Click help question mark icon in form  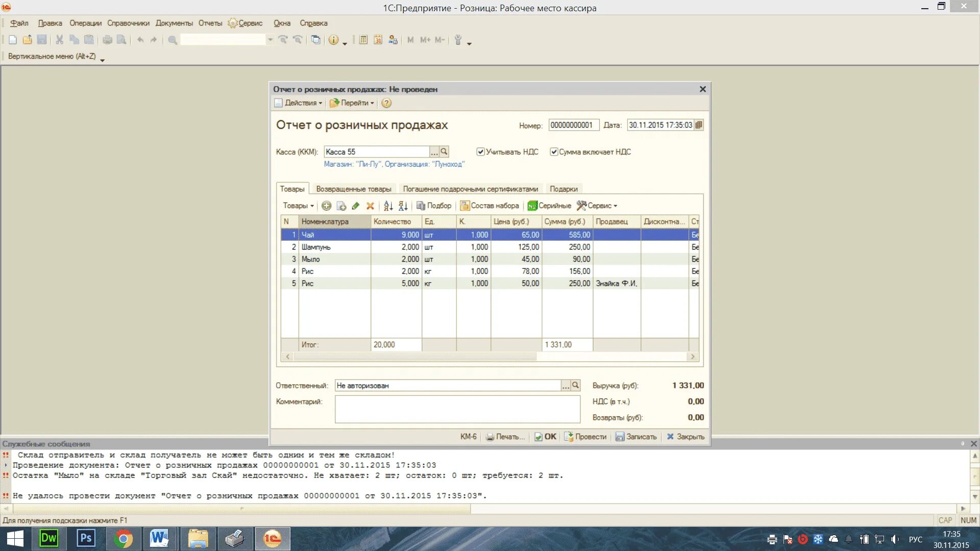[386, 103]
